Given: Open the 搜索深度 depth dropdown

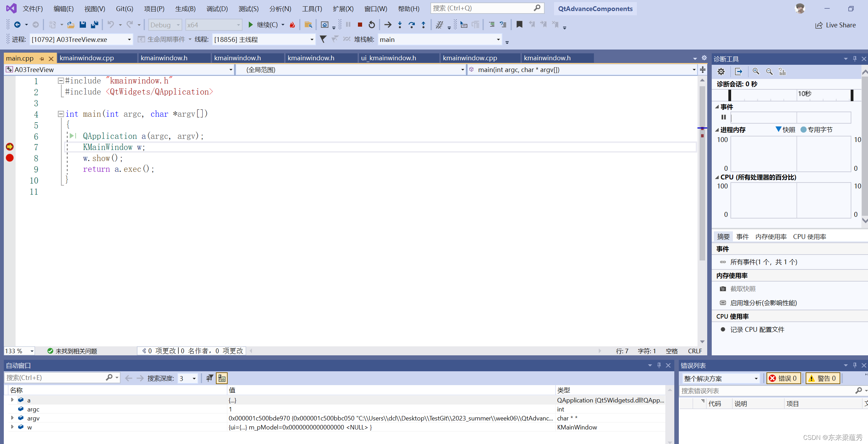Looking at the screenshot, I should [188, 378].
